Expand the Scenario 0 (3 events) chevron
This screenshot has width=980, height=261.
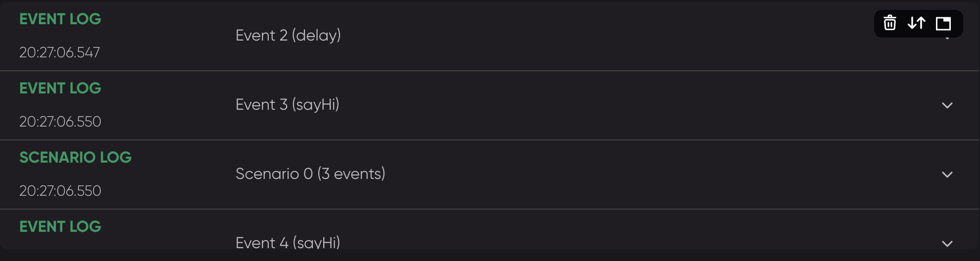[x=947, y=174]
